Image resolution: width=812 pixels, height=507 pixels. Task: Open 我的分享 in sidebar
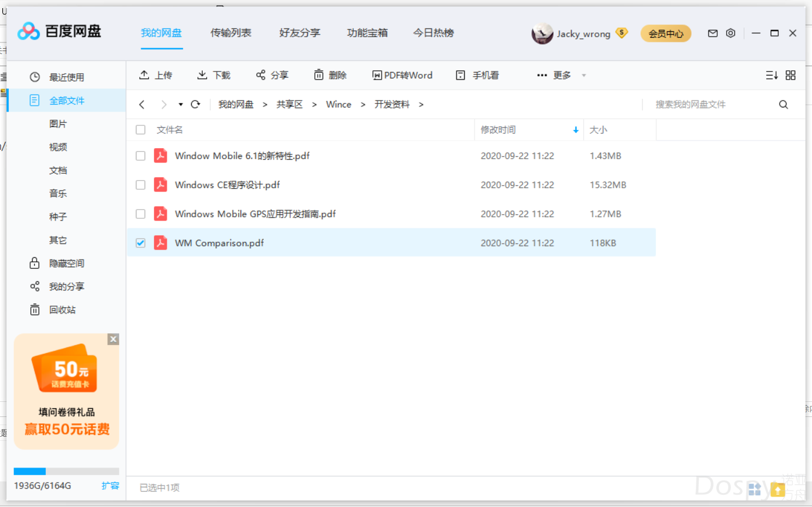tap(66, 286)
